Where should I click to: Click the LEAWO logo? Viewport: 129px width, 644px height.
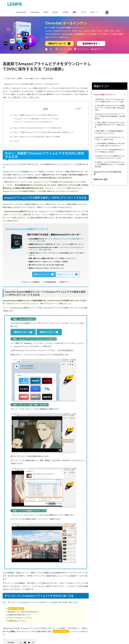click(x=14, y=4)
